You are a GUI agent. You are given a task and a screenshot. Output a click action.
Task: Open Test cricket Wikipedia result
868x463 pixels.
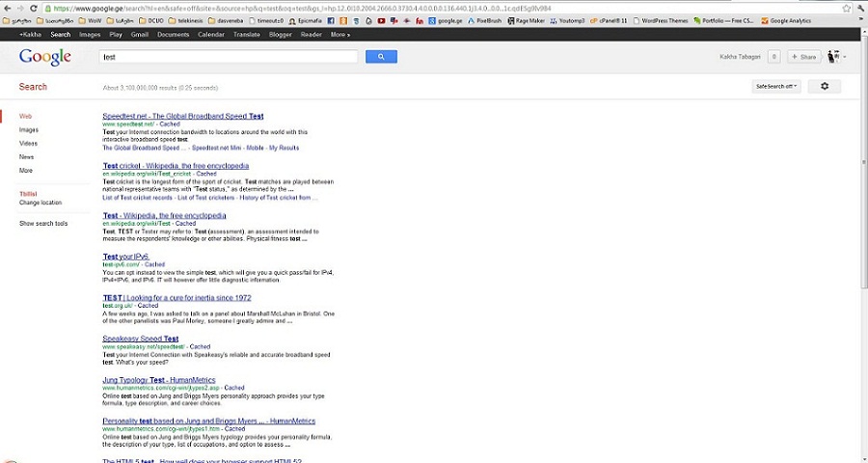[x=176, y=166]
